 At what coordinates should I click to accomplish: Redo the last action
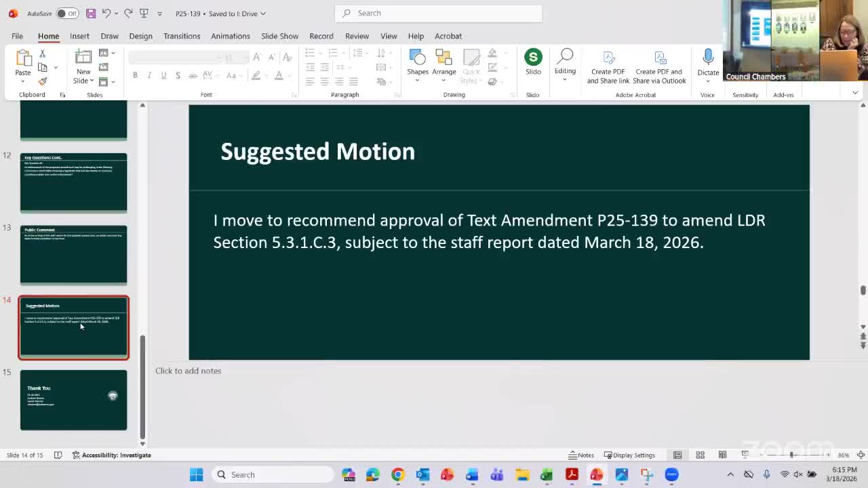tap(128, 14)
